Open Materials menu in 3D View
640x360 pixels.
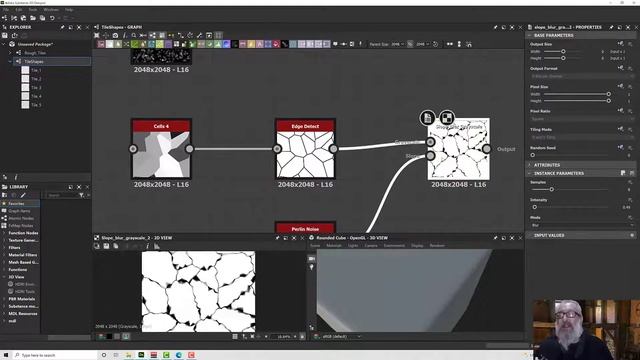334,246
